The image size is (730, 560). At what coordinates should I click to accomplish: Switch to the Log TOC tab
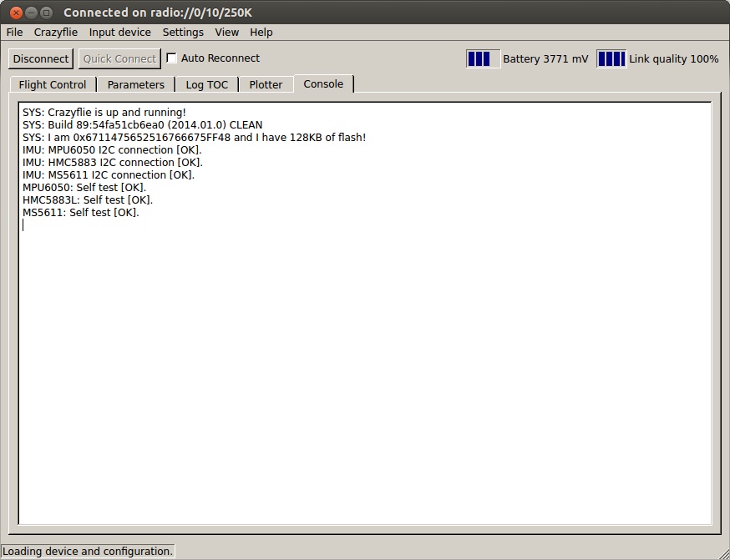(206, 84)
